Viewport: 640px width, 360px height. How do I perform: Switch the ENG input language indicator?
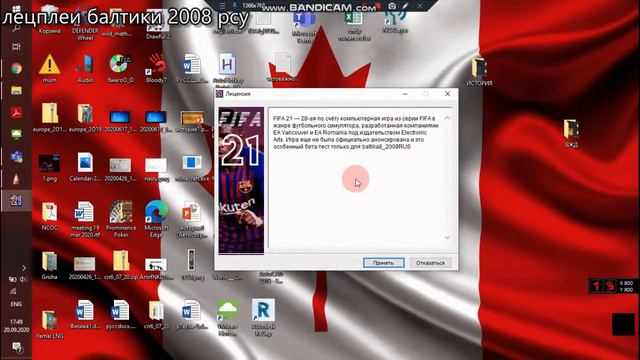tap(16, 304)
